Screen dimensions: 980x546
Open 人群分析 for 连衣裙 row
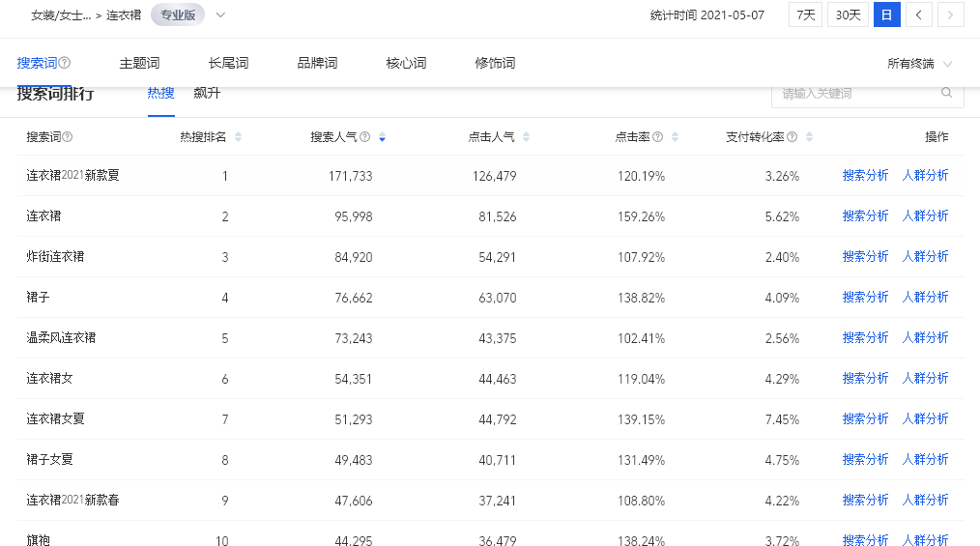926,216
